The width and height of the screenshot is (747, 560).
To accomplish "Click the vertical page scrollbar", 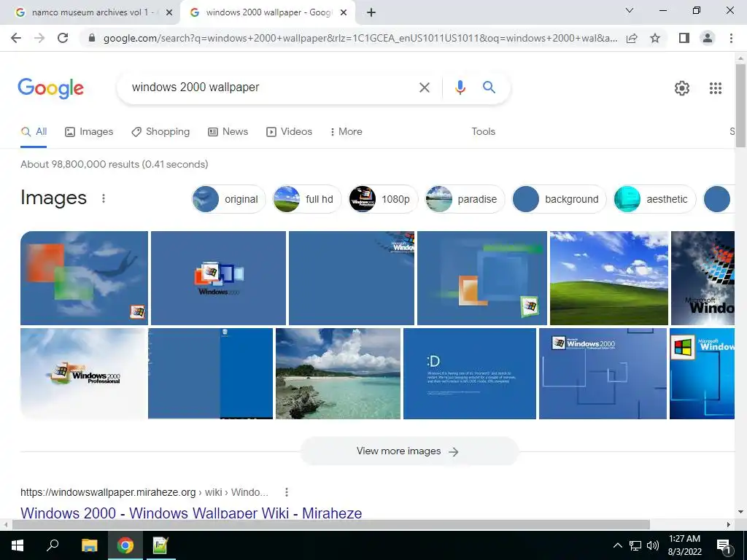I will (740, 106).
